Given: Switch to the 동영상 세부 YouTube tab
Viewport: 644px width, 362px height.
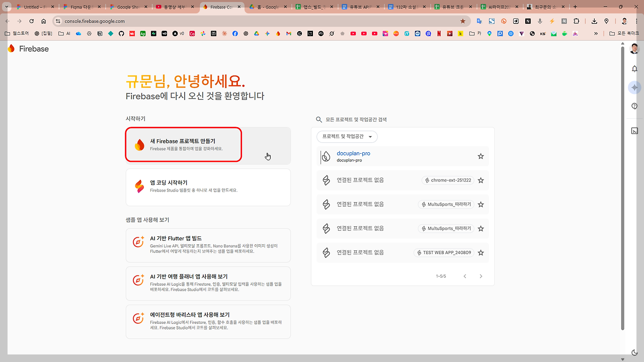Looking at the screenshot, I should point(175,7).
